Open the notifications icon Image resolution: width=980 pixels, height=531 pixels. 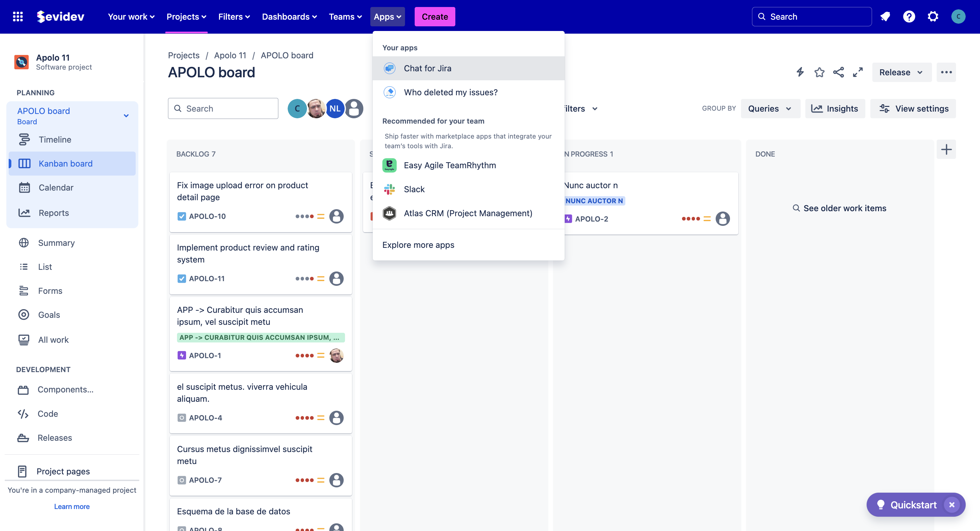885,17
